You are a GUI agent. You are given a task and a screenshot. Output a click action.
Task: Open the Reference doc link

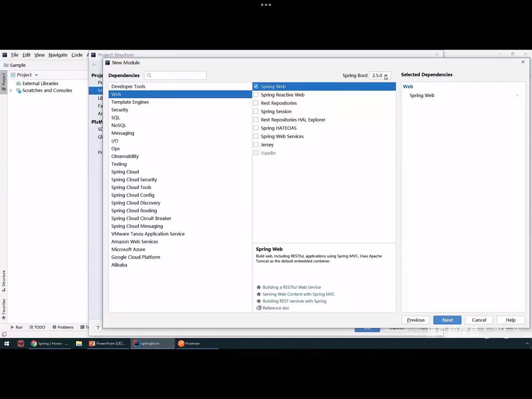coord(276,308)
